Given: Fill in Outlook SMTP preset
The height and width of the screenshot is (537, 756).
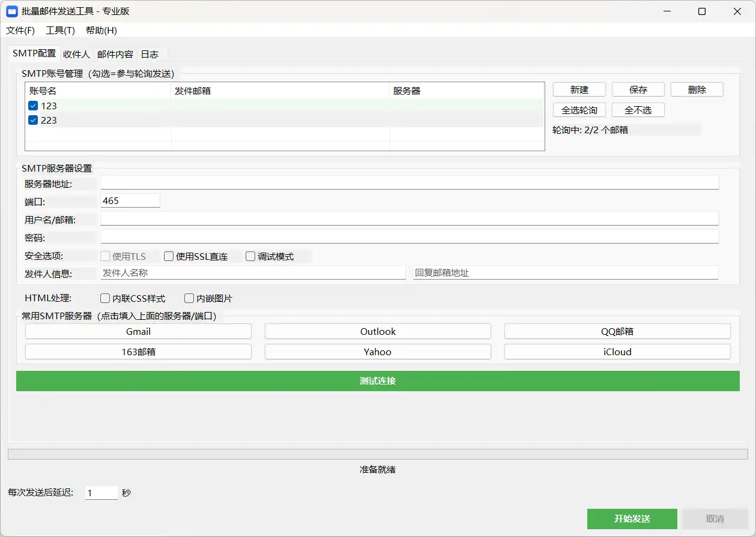Looking at the screenshot, I should coord(378,332).
